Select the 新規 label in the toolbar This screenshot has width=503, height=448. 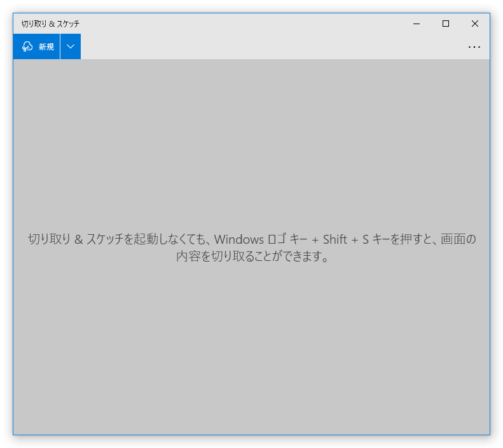46,46
